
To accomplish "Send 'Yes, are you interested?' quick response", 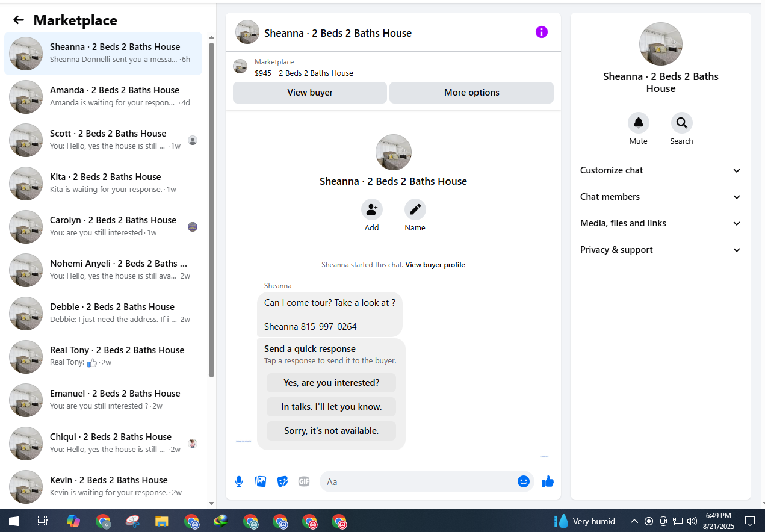I will 332,383.
